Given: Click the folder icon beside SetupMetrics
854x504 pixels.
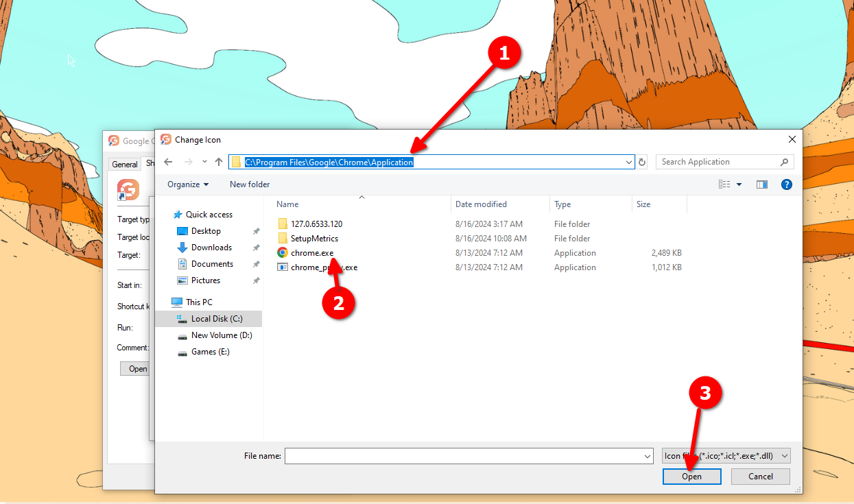Looking at the screenshot, I should pos(283,239).
